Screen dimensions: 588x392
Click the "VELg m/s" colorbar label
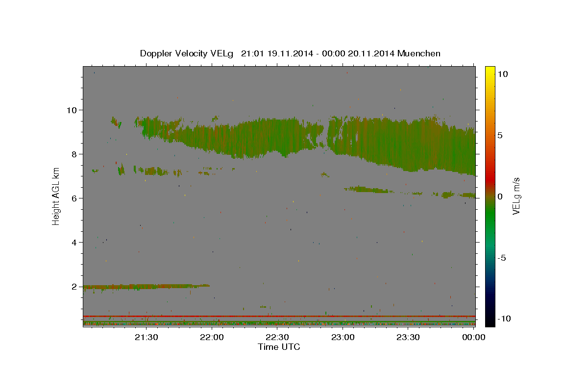[x=515, y=196]
